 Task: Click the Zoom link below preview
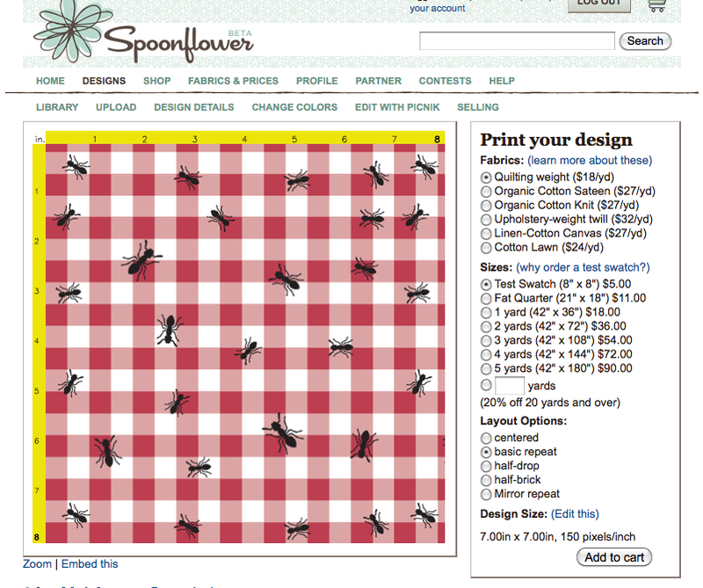pyautogui.click(x=37, y=563)
